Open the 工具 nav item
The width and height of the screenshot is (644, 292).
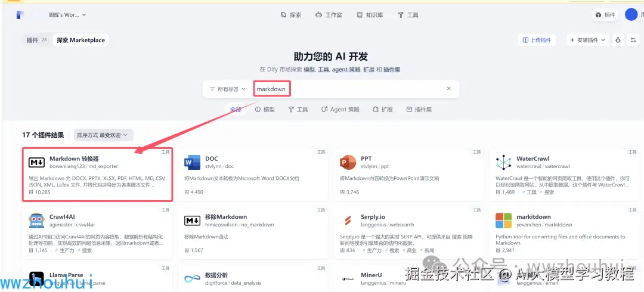(408, 15)
